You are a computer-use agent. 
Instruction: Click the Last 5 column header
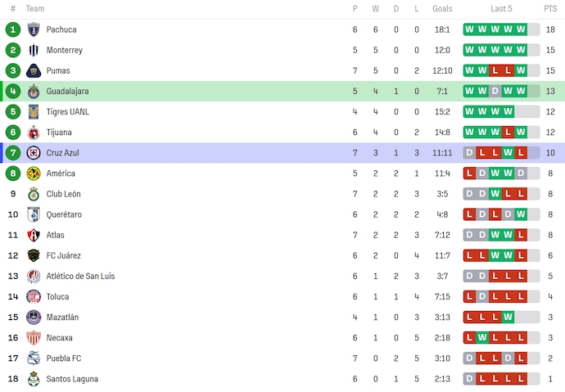pyautogui.click(x=501, y=8)
